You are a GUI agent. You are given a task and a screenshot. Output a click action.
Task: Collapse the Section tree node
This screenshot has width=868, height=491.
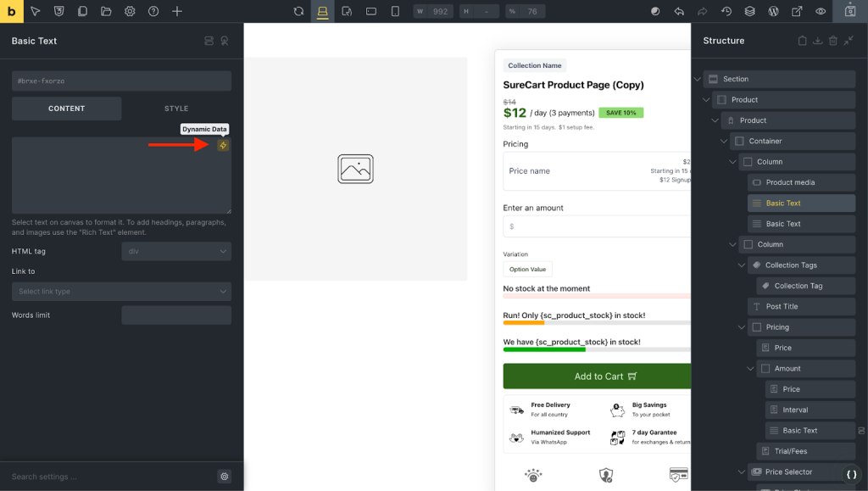tap(698, 79)
